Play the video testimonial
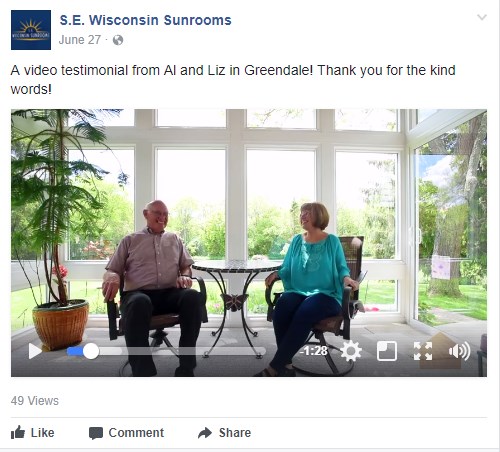Image resolution: width=500 pixels, height=452 pixels. (35, 351)
